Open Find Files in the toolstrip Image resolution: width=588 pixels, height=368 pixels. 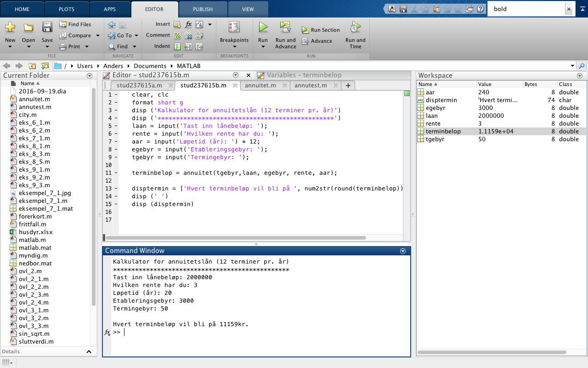[75, 24]
